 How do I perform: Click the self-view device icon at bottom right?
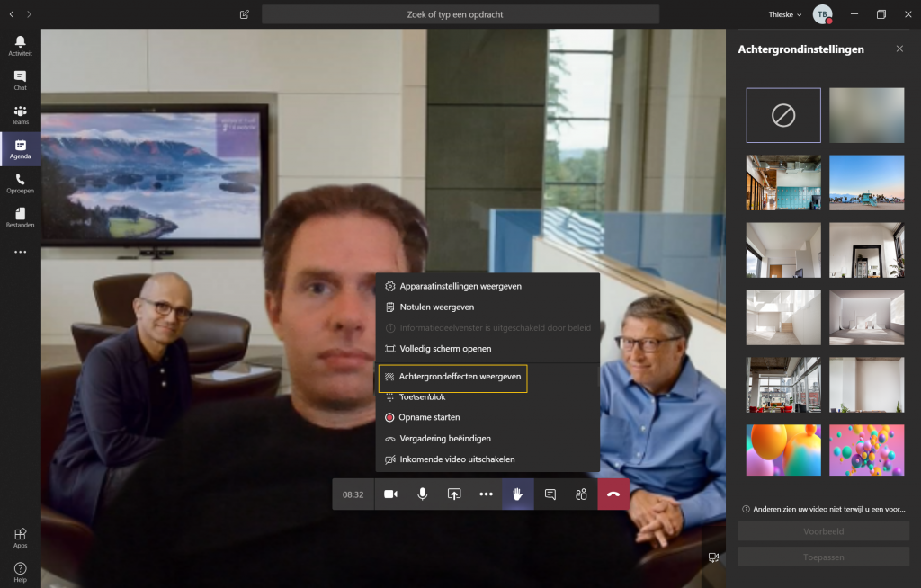713,557
